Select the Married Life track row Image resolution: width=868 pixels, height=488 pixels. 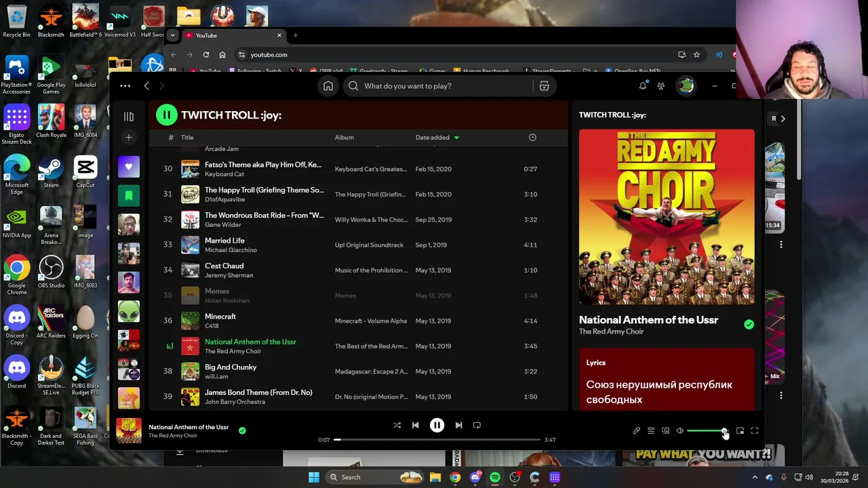(358, 245)
